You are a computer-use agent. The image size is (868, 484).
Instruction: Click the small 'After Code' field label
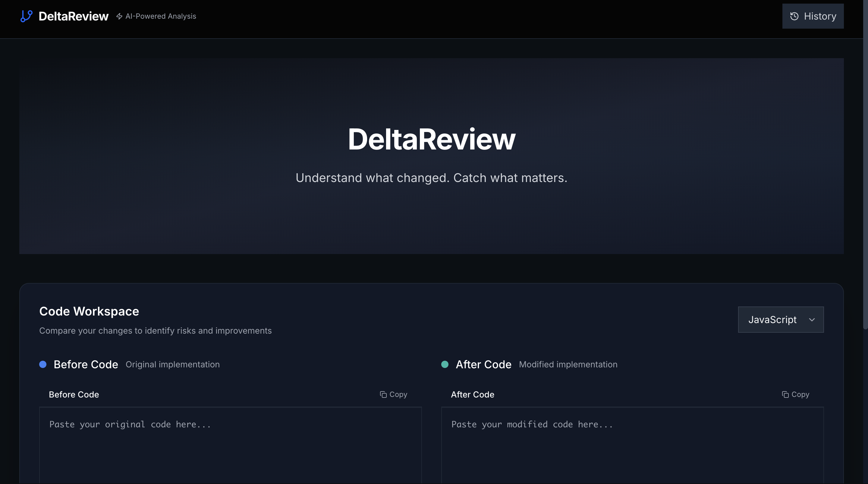472,394
